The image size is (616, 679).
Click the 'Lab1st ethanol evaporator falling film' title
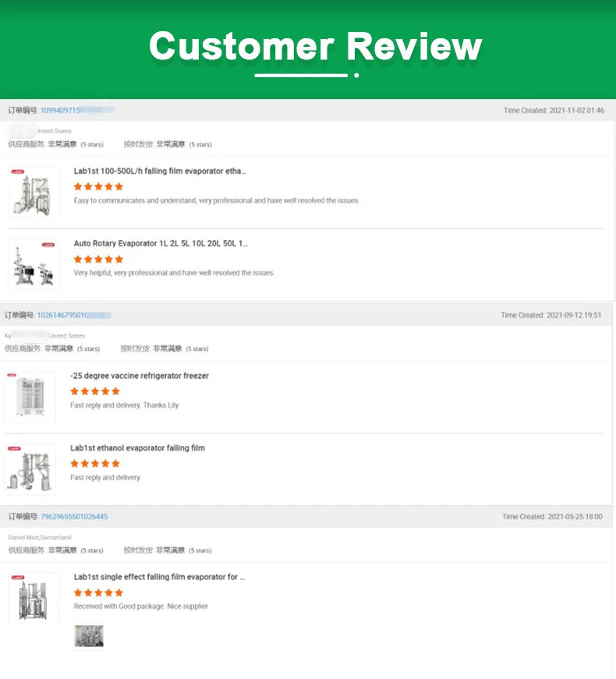point(137,448)
